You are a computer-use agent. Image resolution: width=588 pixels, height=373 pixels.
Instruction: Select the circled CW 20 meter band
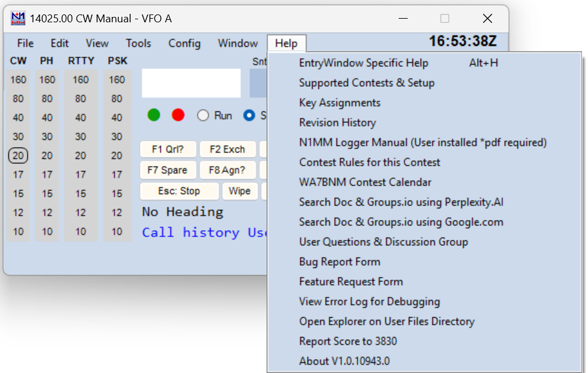[18, 156]
